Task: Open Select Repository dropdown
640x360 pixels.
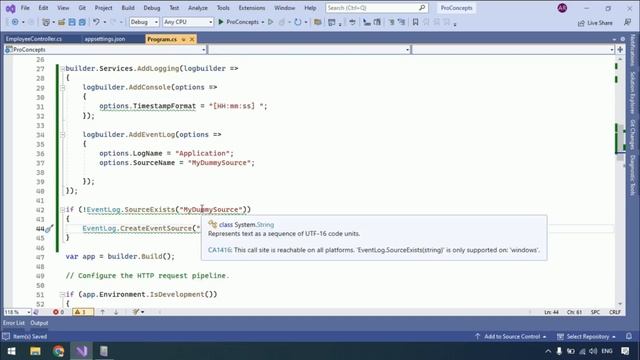Action: coord(587,336)
